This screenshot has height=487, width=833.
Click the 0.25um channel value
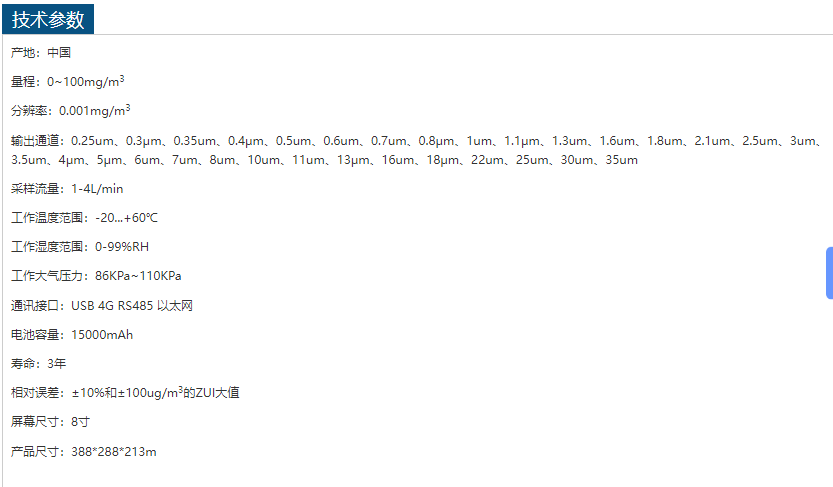(x=92, y=141)
